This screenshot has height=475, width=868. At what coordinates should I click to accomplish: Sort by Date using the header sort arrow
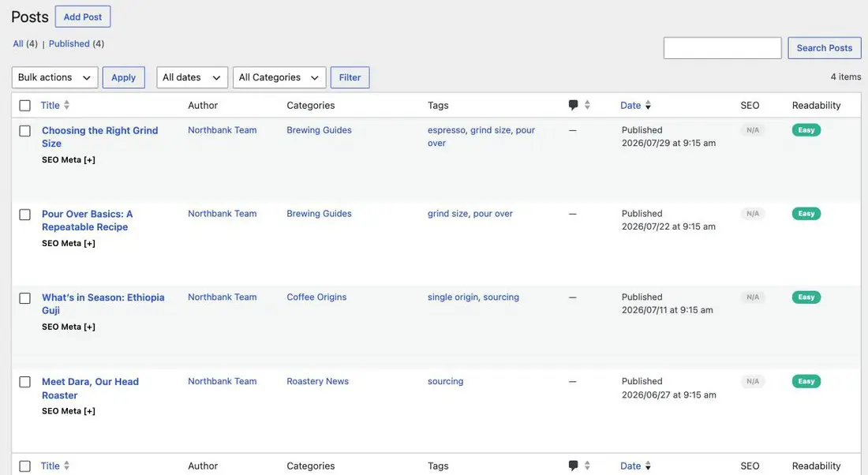648,105
